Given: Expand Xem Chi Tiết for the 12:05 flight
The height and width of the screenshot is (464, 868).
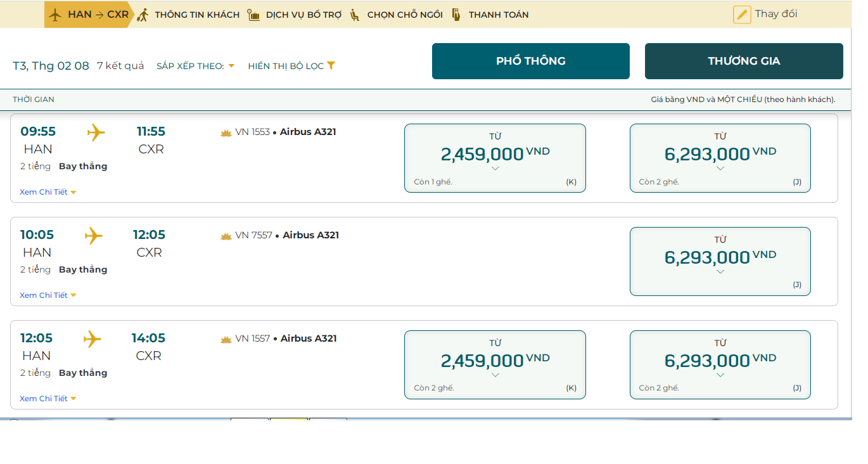Looking at the screenshot, I should 48,399.
